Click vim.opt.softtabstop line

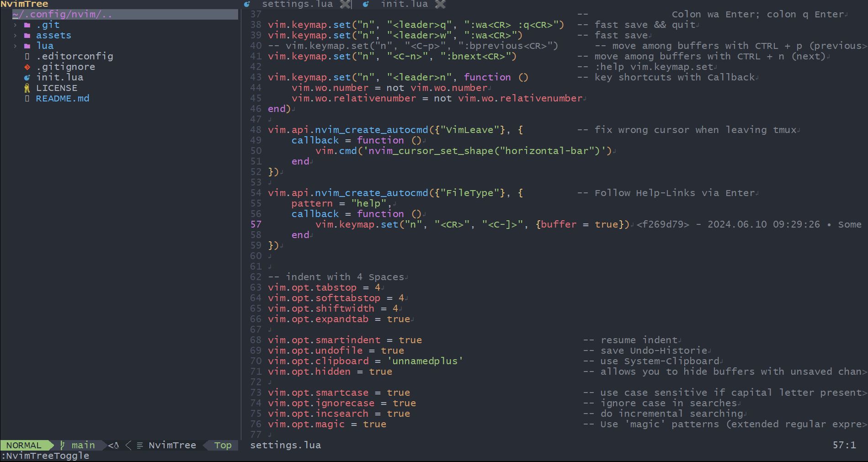336,298
